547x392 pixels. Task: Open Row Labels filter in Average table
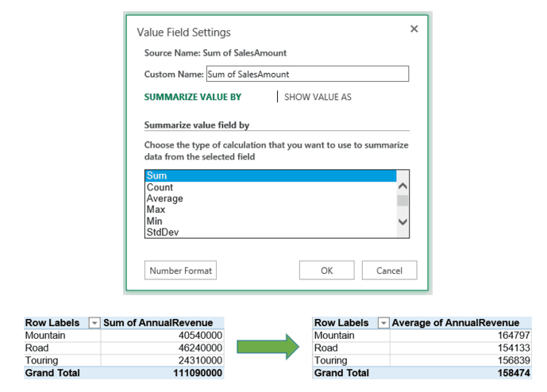pos(383,323)
